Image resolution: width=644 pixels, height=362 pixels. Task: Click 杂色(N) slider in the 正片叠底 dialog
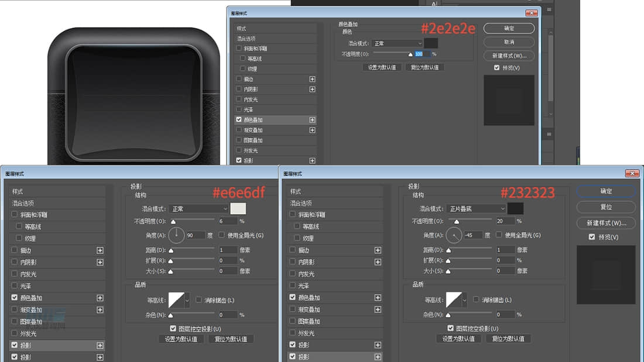pyautogui.click(x=470, y=315)
